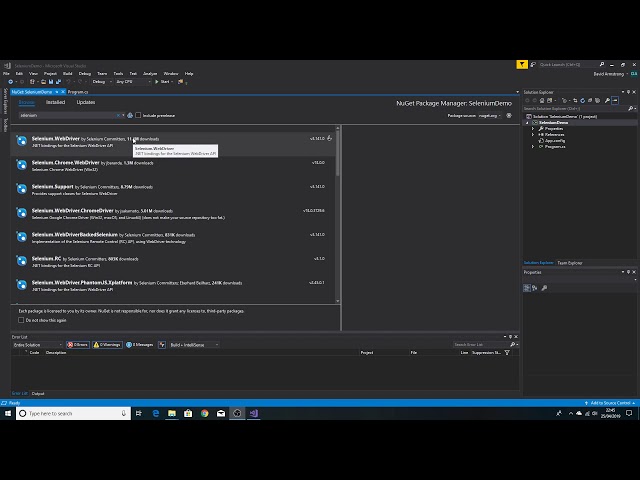Open the Windows Start menu
Screen dimensions: 640x480
point(8,413)
